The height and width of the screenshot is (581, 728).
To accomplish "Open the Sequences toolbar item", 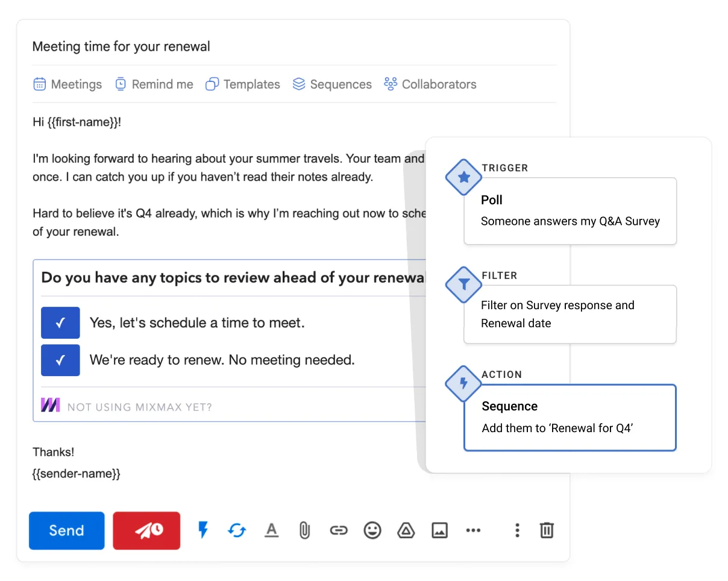I will (332, 84).
